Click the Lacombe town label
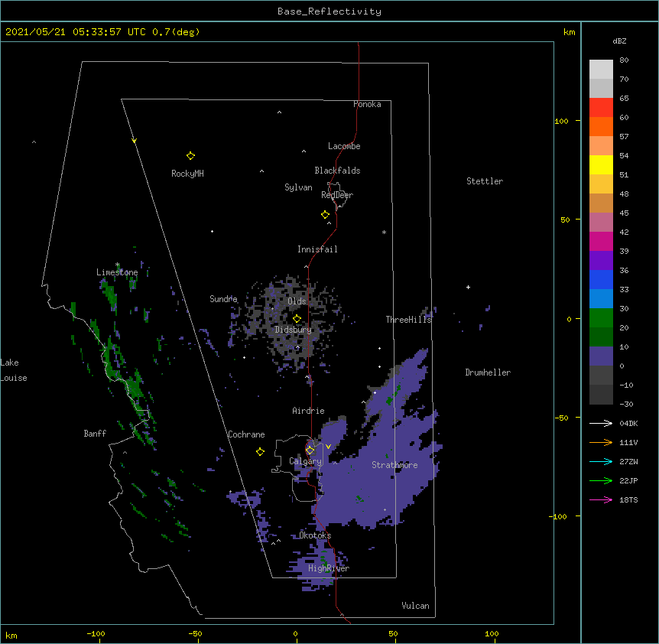This screenshot has width=659, height=644. coord(344,146)
